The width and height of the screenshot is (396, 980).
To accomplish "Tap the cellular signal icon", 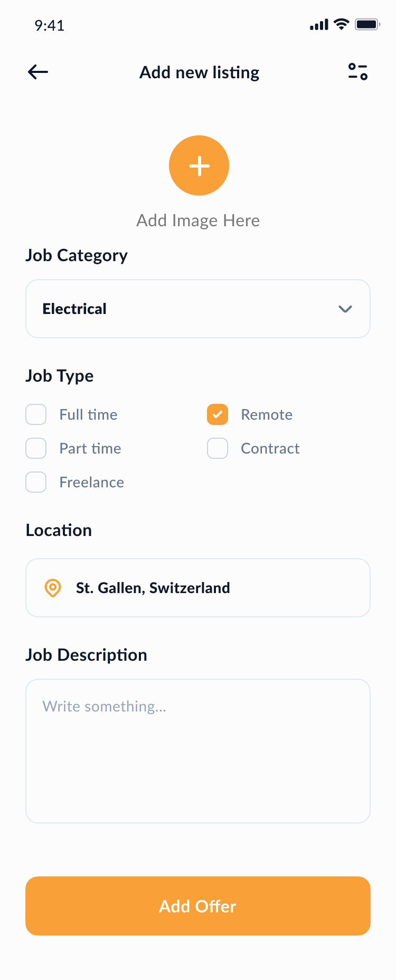I will pos(319,25).
